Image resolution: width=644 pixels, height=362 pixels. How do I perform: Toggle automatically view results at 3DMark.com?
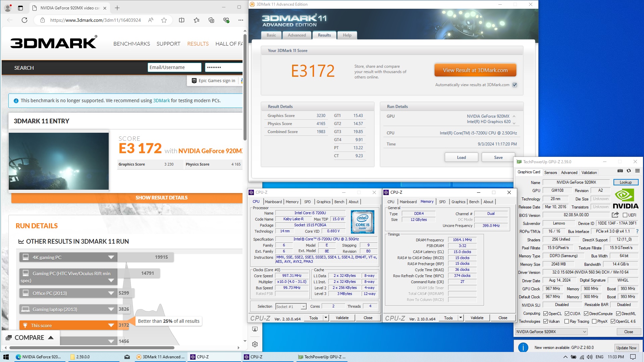[x=515, y=85]
